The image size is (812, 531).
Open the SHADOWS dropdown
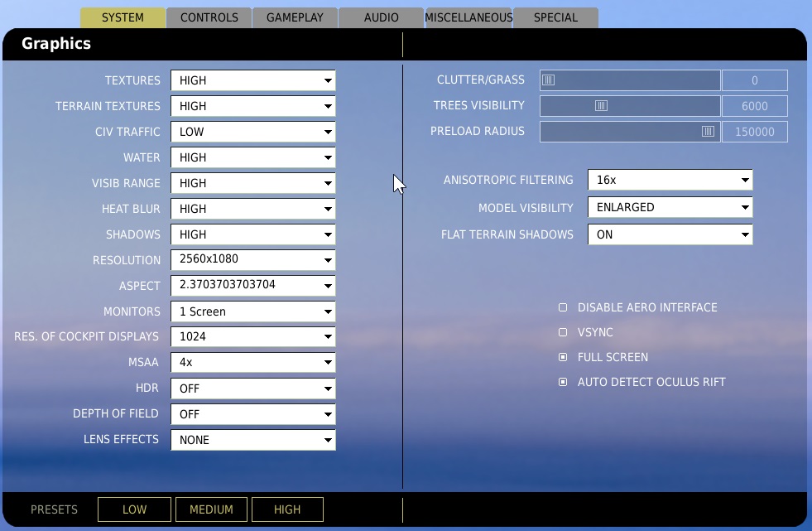pos(253,234)
